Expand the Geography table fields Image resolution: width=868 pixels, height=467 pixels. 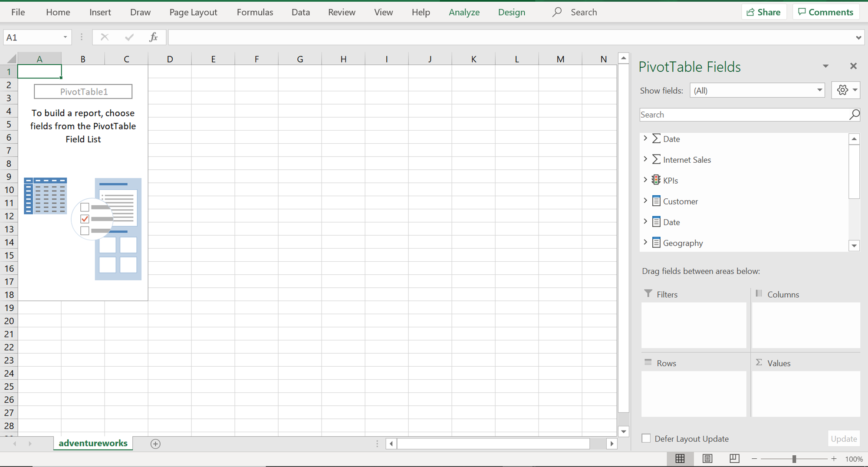click(645, 242)
